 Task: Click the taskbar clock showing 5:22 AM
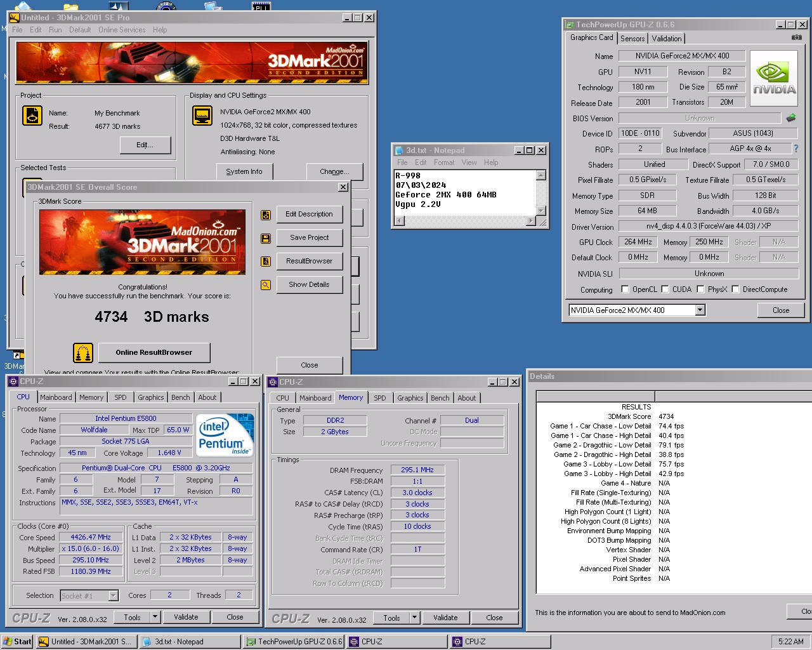790,642
